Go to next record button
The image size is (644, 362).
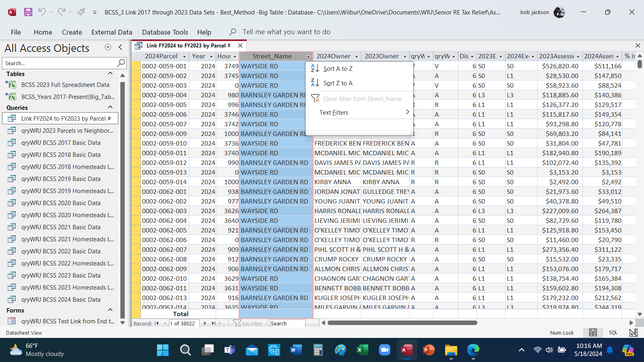[x=205, y=323]
